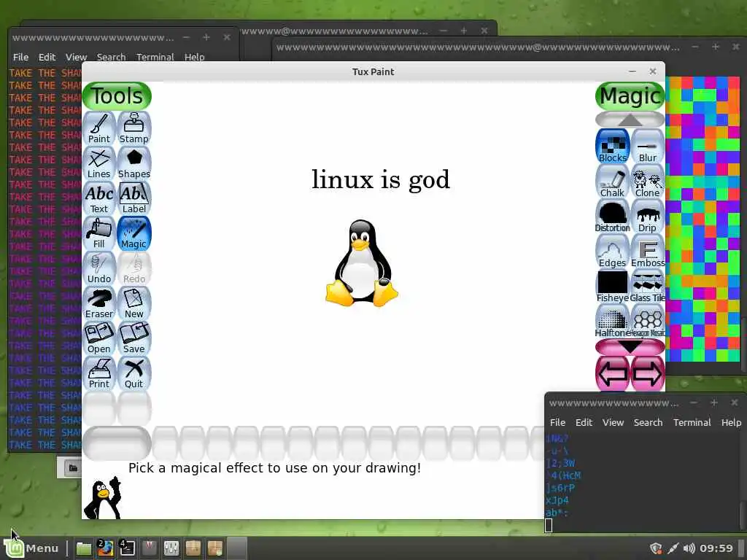
Task: Open Search menu in bottom-right terminal
Action: (x=648, y=422)
